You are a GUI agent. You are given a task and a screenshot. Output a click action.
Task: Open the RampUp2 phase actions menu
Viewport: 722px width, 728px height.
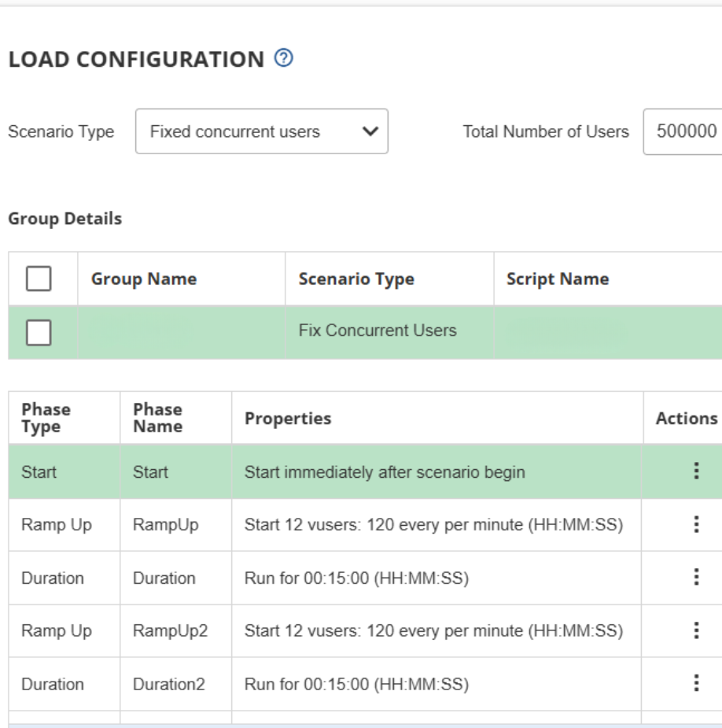click(695, 630)
